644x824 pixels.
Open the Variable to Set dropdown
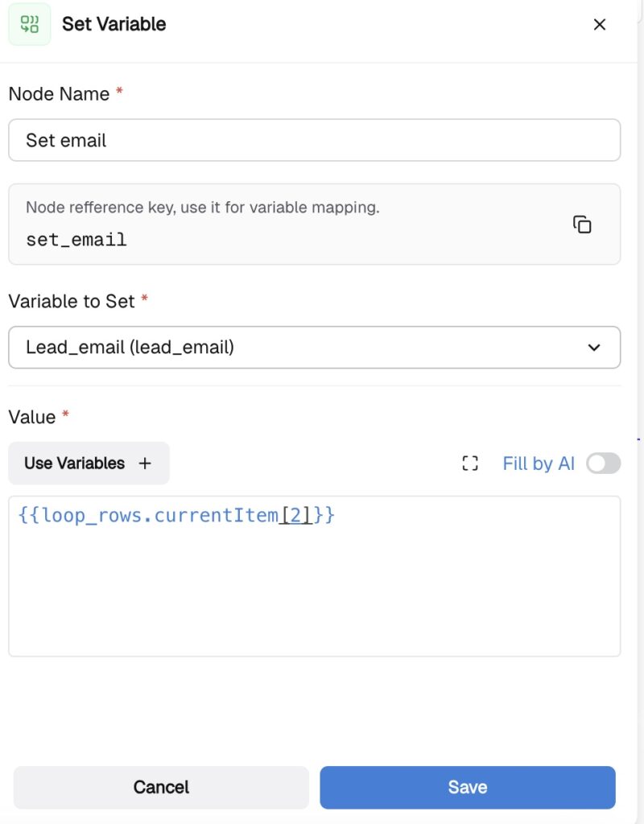pos(314,348)
